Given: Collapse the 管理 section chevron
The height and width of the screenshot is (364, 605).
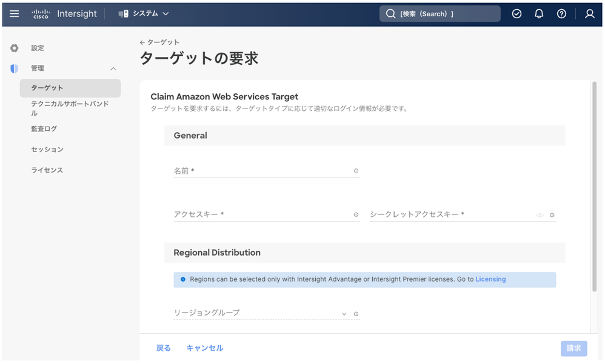Looking at the screenshot, I should (113, 68).
